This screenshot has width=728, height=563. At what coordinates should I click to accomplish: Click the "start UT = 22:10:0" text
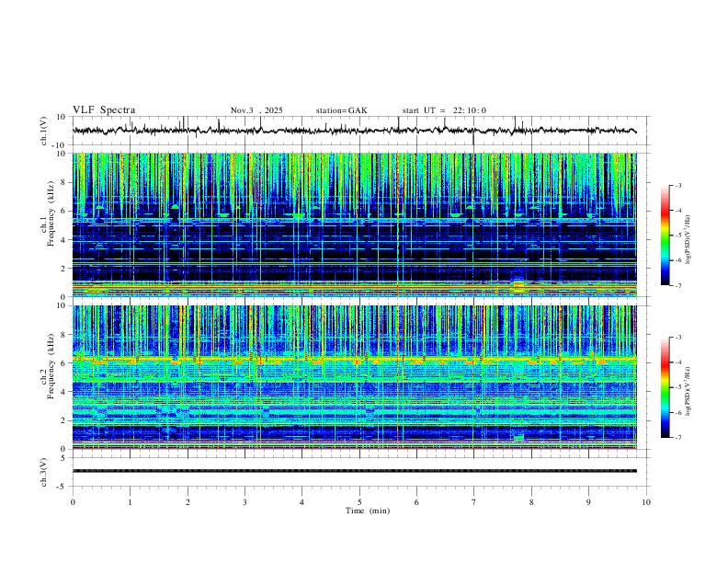click(x=444, y=110)
